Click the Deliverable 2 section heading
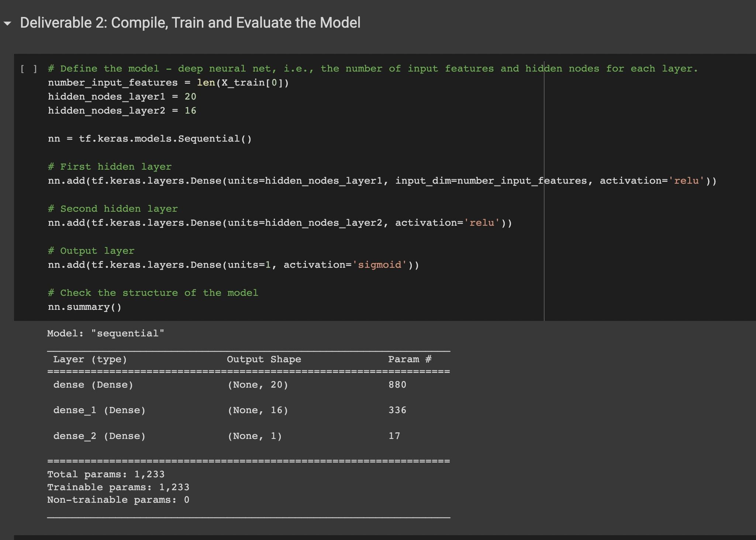This screenshot has width=756, height=540. [190, 23]
